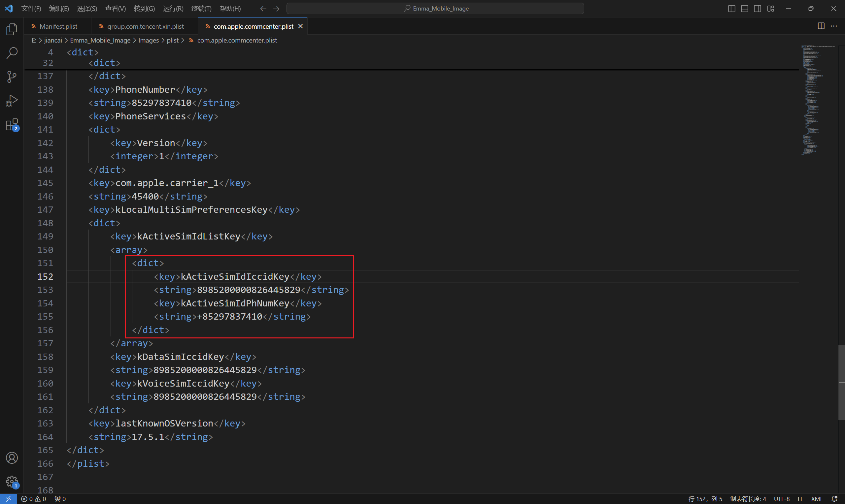The image size is (845, 504).
Task: Click the Emma_Mobile_Image command center search box
Action: pos(435,9)
